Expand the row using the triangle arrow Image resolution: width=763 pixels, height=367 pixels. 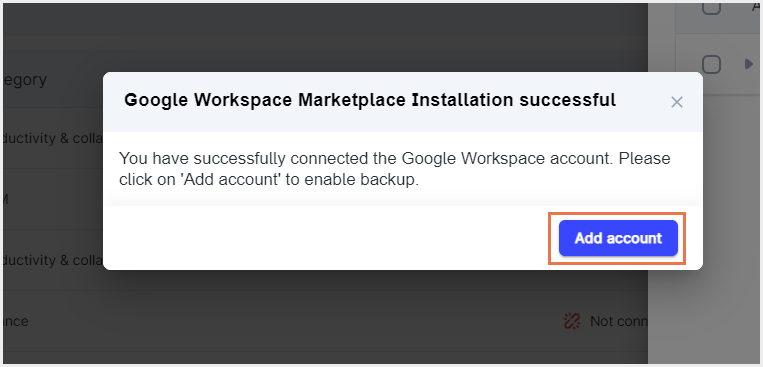[x=748, y=64]
